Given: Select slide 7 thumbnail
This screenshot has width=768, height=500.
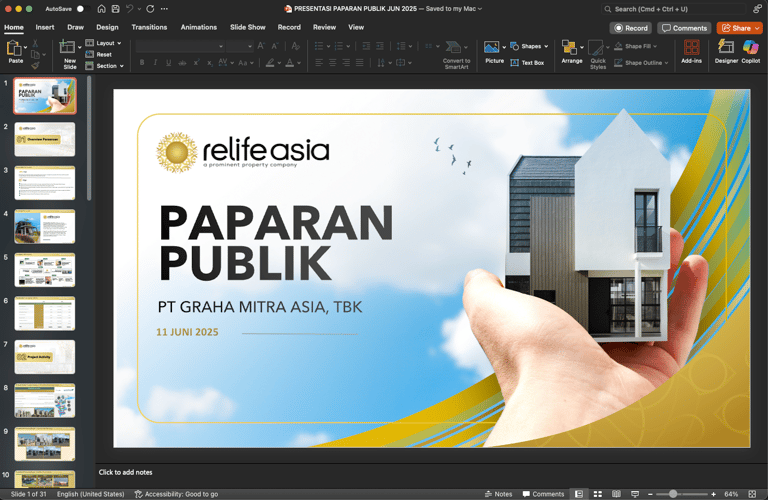Looking at the screenshot, I should coord(45,357).
